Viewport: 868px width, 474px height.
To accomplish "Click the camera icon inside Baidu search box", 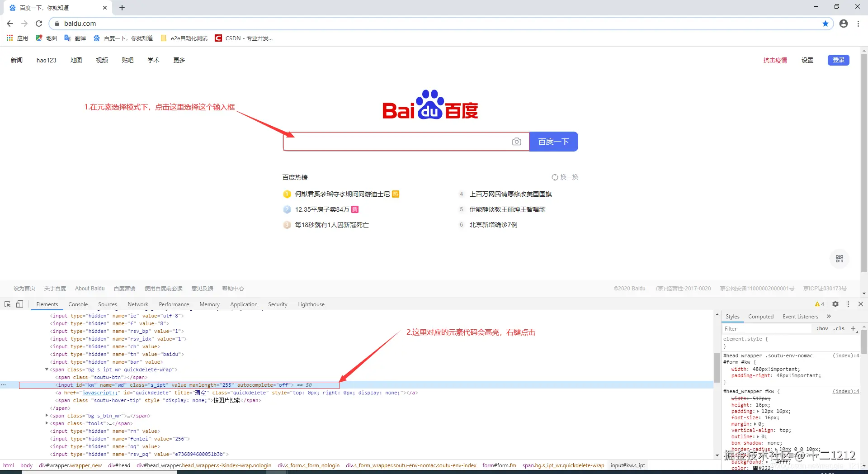I will 517,142.
